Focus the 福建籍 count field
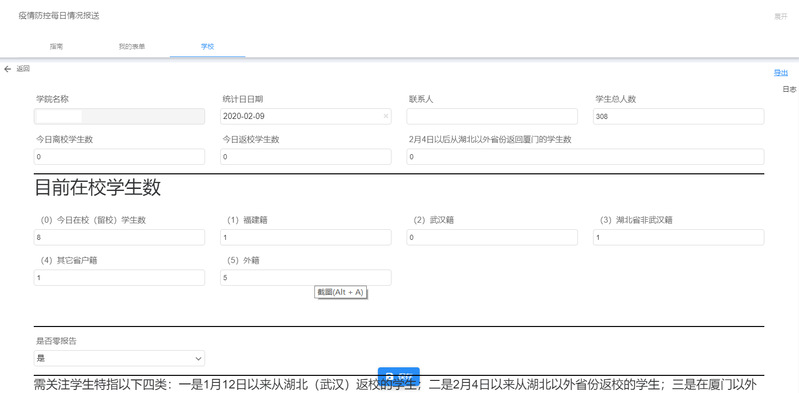The height and width of the screenshot is (393, 799). click(306, 237)
